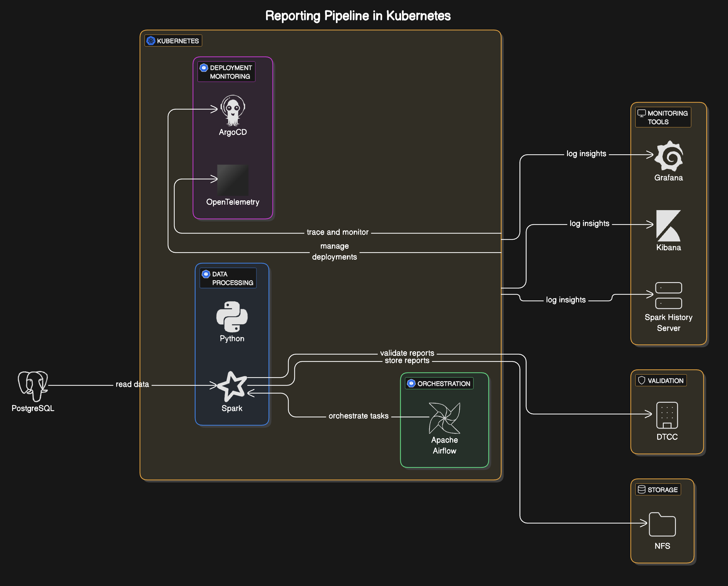
Task: Click the 'log insights' label pointing to Grafana
Action: [x=586, y=154]
